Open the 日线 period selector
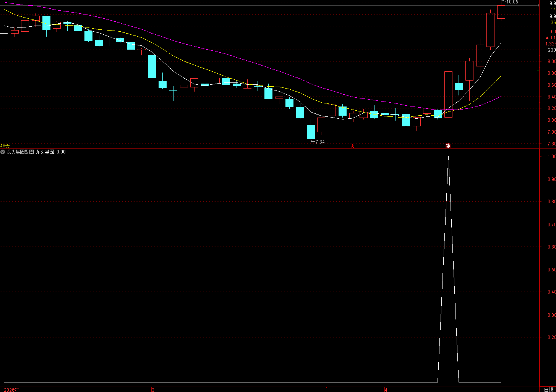The height and width of the screenshot is (392, 556). [x=548, y=389]
